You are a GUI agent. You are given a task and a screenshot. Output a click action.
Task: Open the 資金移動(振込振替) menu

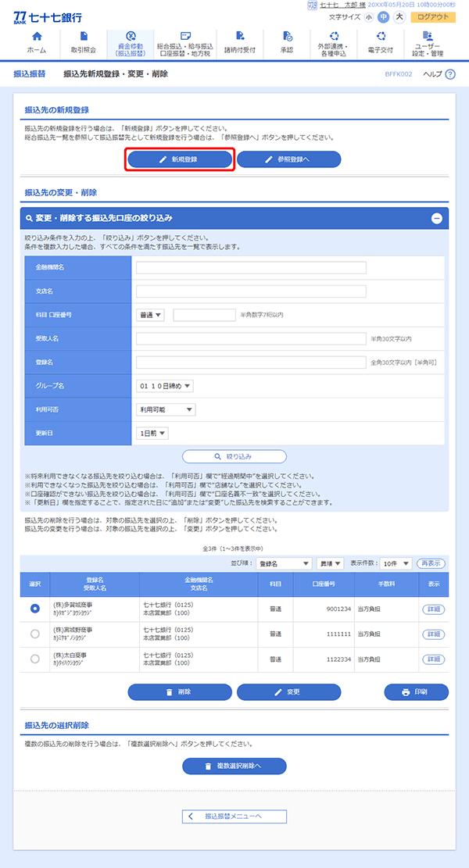click(x=130, y=45)
